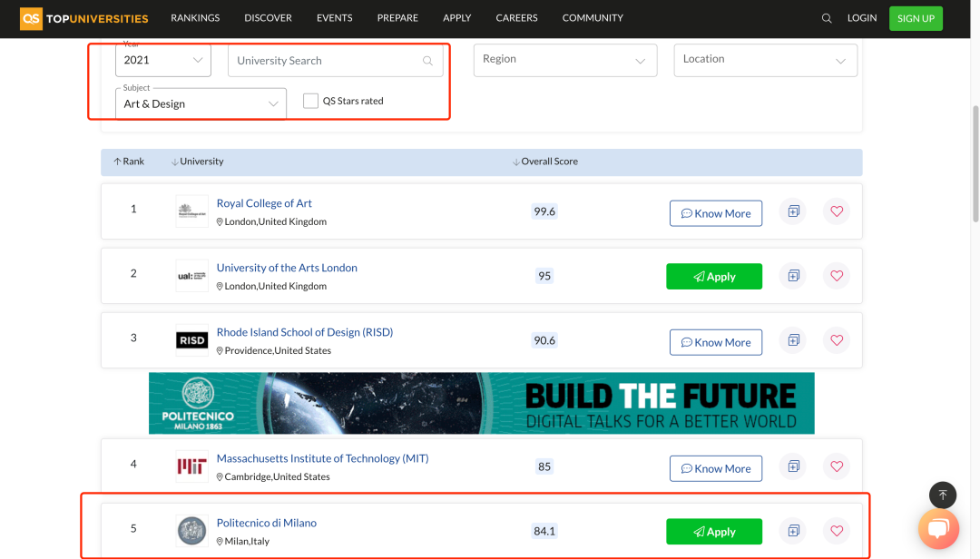
Task: Favorite RISD with the heart icon
Action: 837,340
